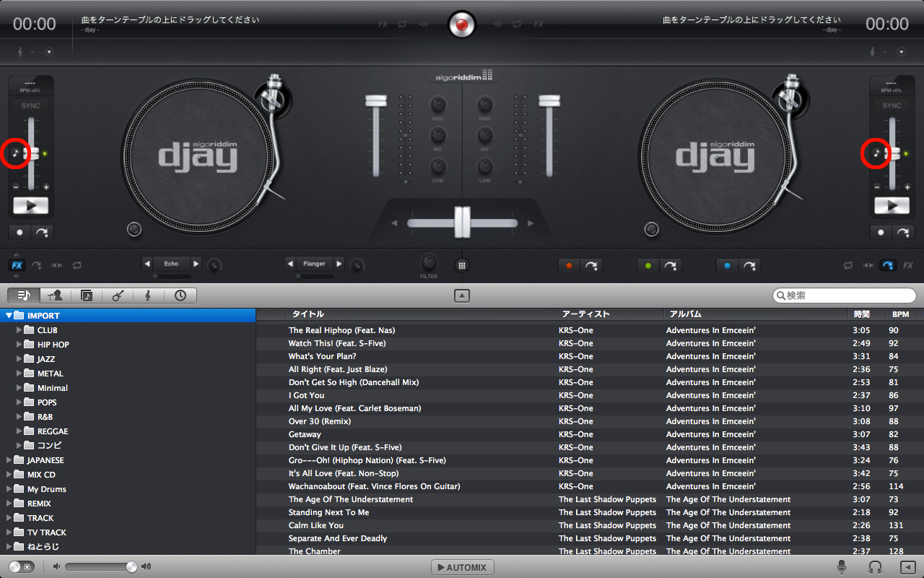Viewport: 924px width, 578px height.
Task: Toggle skip panel on the left deck
Action: pos(57,265)
